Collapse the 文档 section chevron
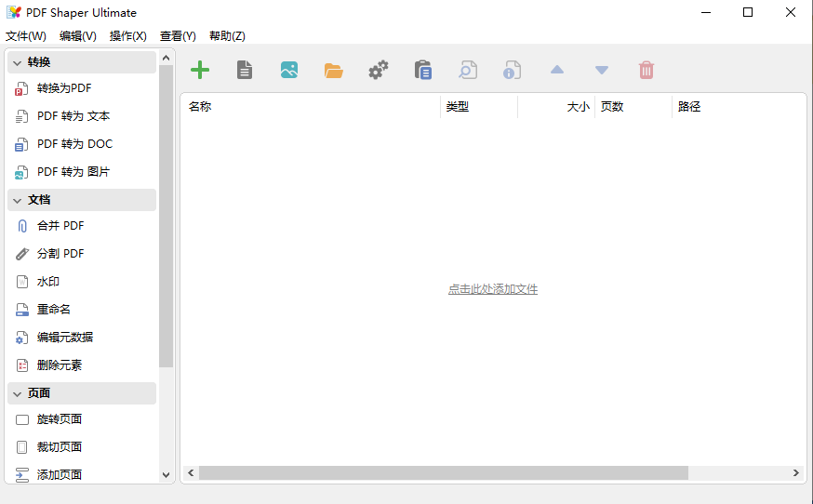 click(17, 200)
